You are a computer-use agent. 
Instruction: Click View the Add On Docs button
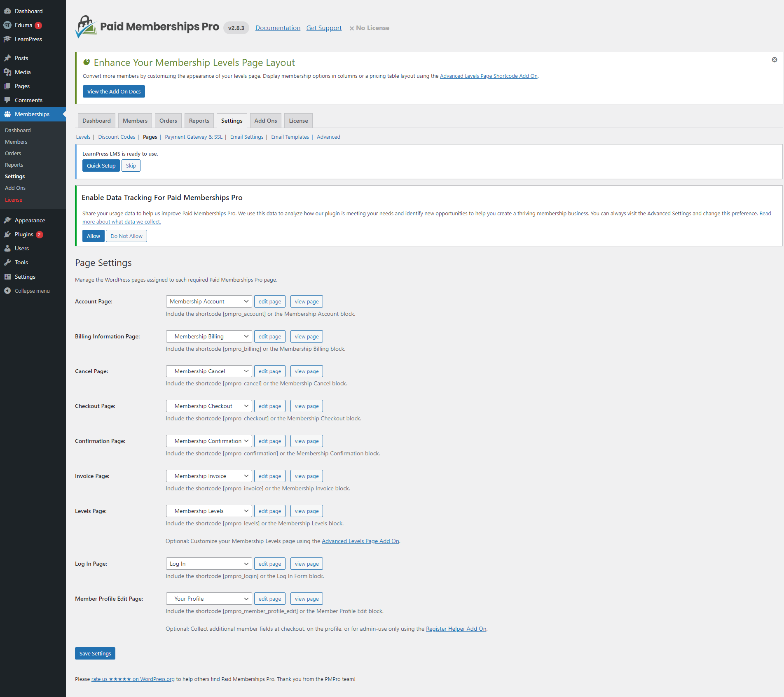114,91
